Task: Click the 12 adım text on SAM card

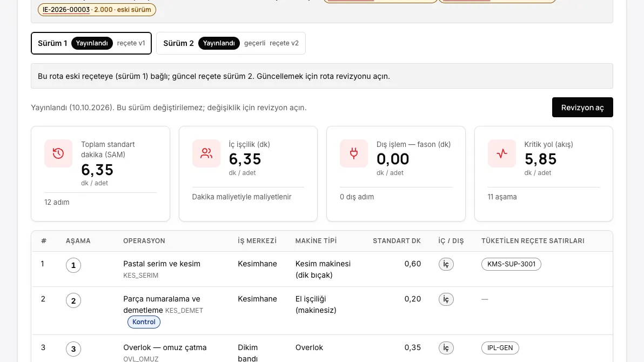Action: (x=57, y=202)
